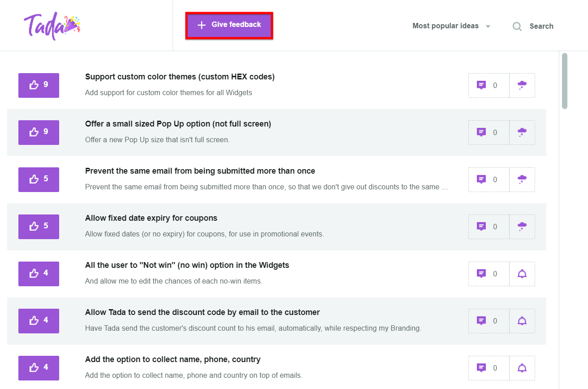Open 'Add the option to collect name, phone, country'
Viewport: 588px width, 389px height.
pos(173,359)
